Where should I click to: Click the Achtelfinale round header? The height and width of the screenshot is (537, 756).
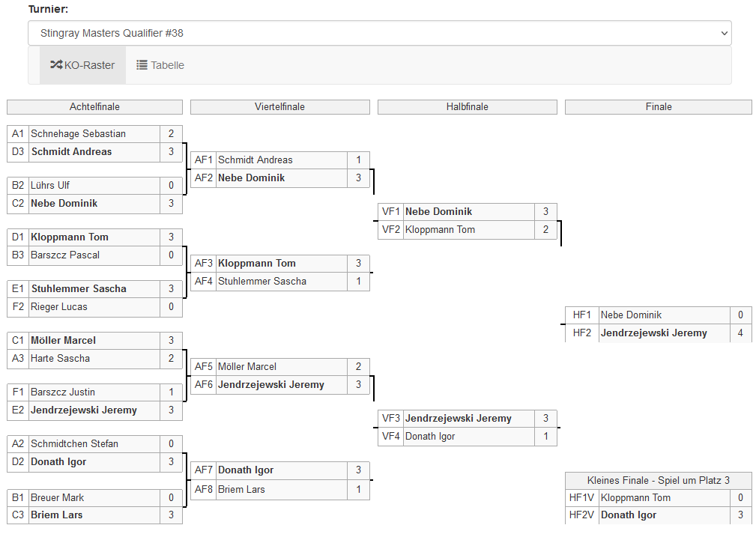coord(94,107)
